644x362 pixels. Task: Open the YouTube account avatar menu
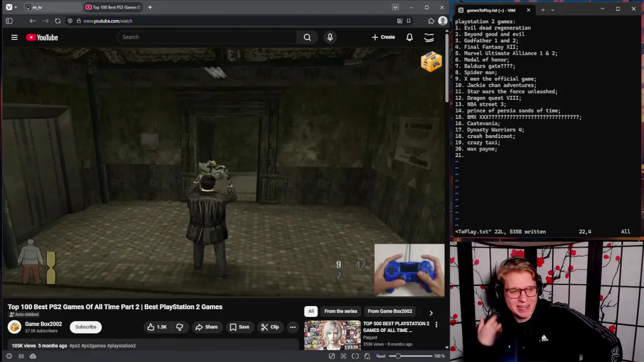click(429, 37)
